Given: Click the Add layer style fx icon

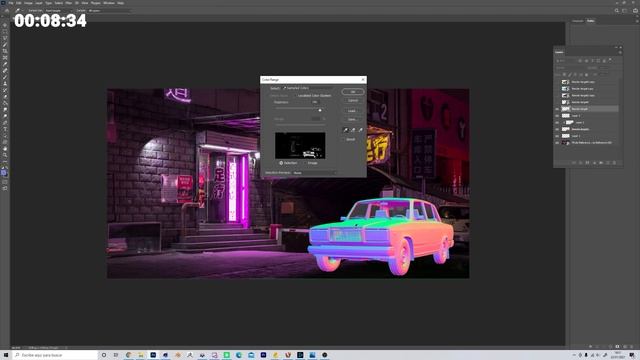Looking at the screenshot, I should pos(580,162).
